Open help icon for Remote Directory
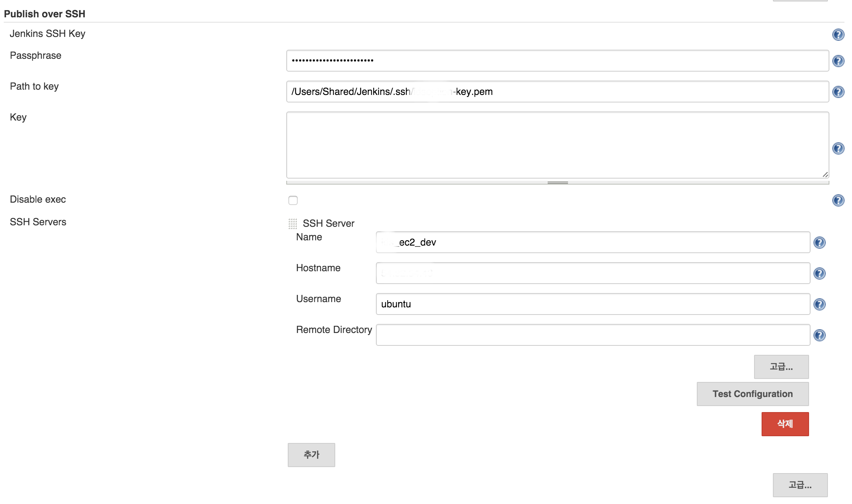Screen dimensions: 852x504 coord(820,335)
